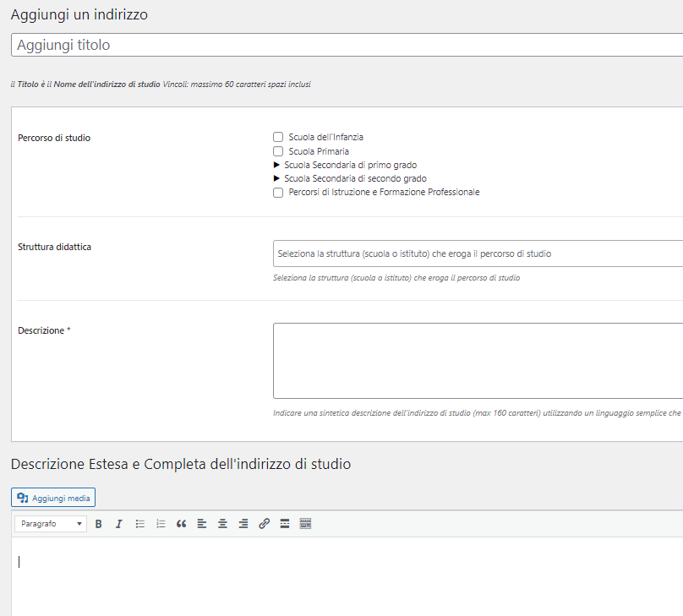The width and height of the screenshot is (683, 616).
Task: Apply italic formatting in the editor
Action: [119, 524]
